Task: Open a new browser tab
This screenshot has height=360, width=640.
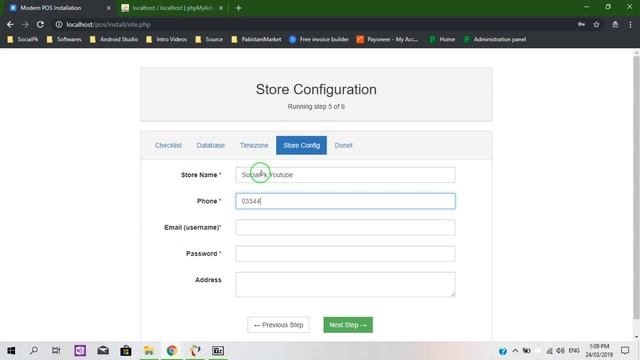Action: tap(239, 8)
